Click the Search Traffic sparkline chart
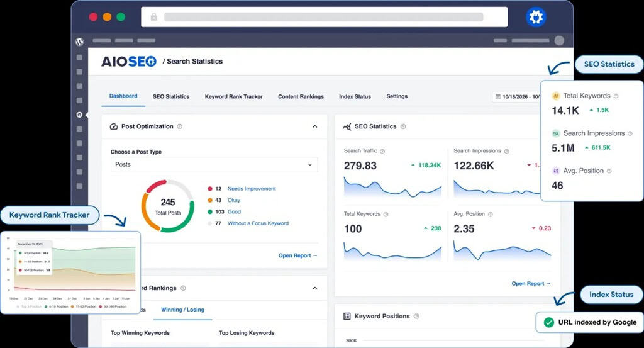This screenshot has width=644, height=348. (x=392, y=186)
